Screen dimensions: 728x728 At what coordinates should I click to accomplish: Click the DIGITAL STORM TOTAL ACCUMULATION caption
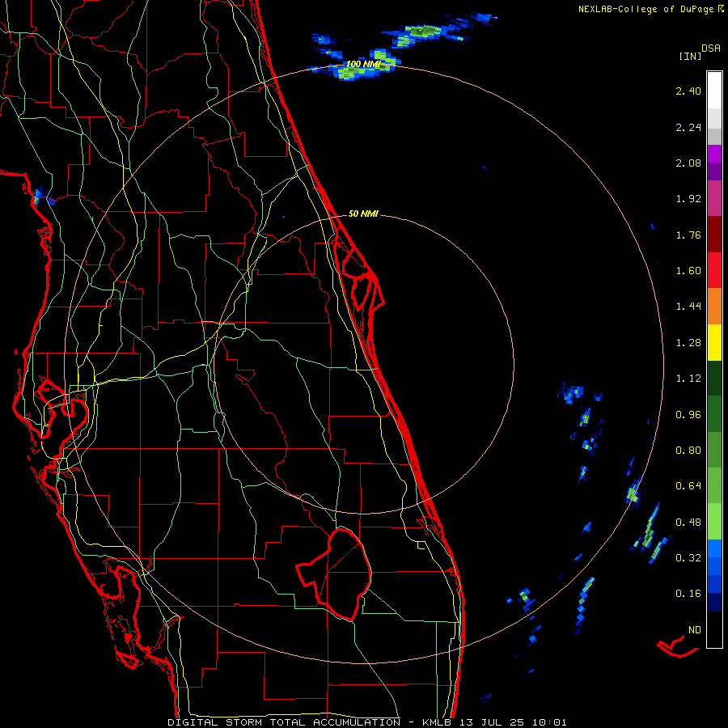click(284, 722)
